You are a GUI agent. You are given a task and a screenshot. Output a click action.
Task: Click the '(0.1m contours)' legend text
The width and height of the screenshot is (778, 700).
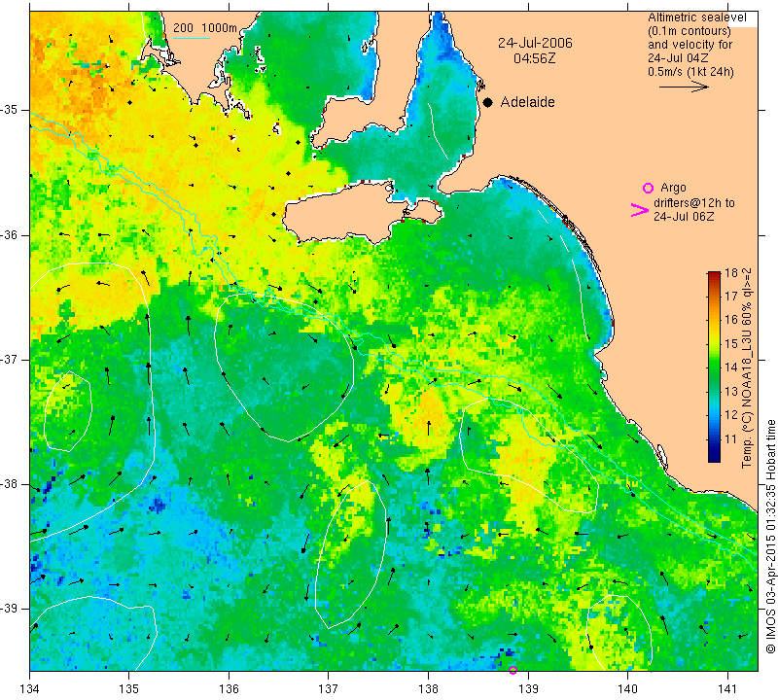coord(690,31)
